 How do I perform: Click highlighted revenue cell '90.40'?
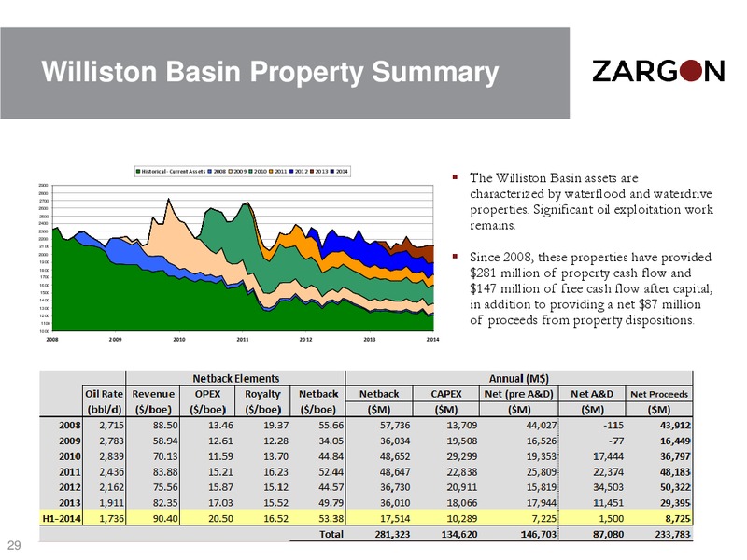[165, 518]
